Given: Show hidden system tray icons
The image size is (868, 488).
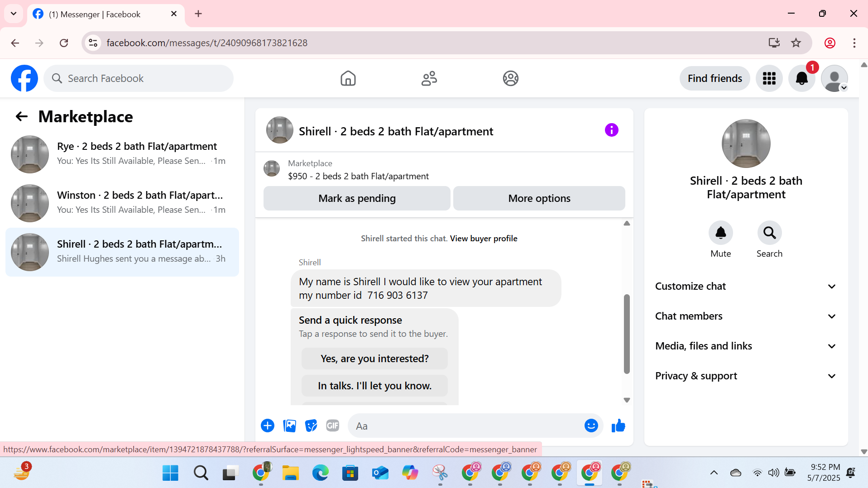Looking at the screenshot, I should tap(714, 473).
